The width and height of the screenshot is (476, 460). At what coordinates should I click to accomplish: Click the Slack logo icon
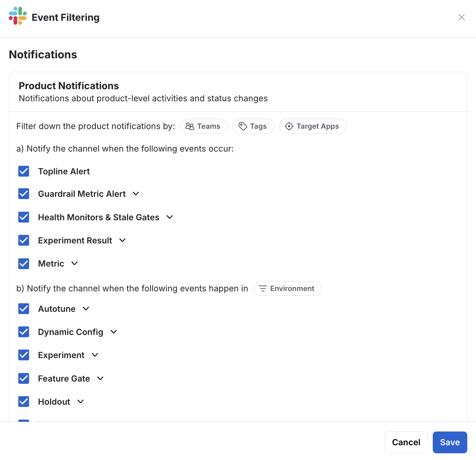(x=18, y=16)
